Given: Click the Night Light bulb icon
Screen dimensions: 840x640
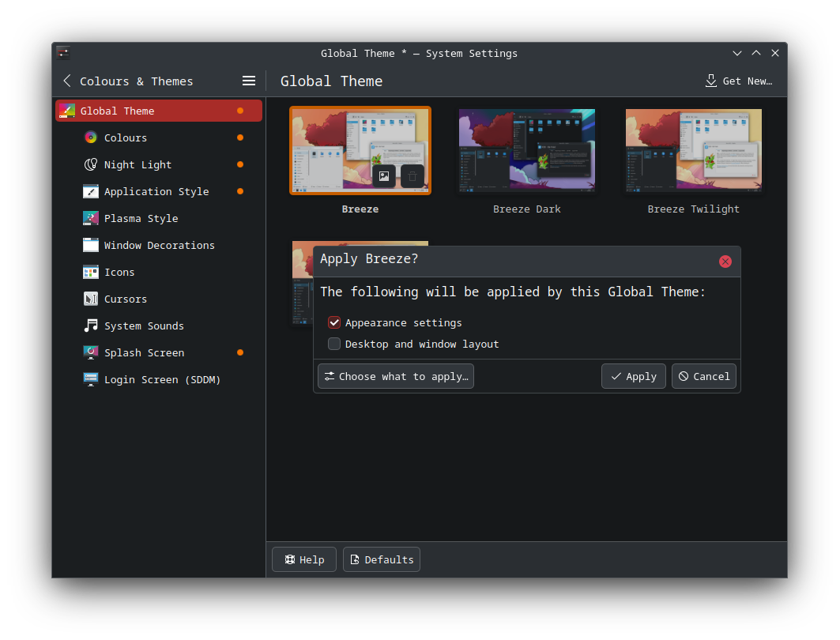Looking at the screenshot, I should pos(91,164).
